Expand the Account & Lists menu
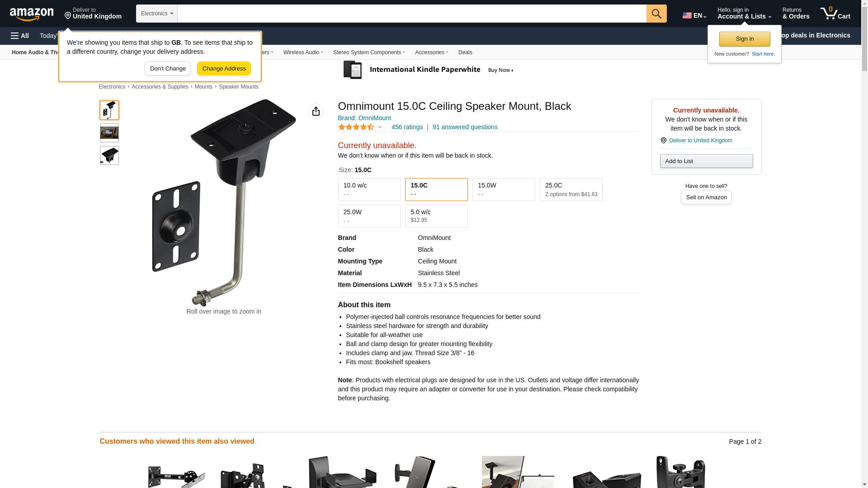The width and height of the screenshot is (868, 488). pos(744,14)
